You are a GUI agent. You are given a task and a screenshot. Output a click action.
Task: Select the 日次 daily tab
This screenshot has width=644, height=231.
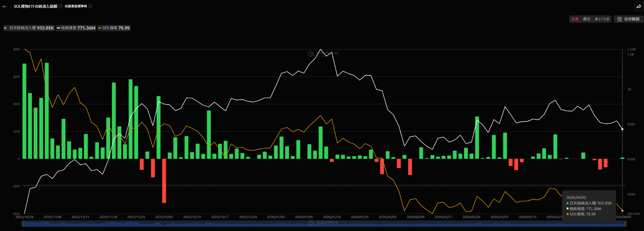(575, 19)
